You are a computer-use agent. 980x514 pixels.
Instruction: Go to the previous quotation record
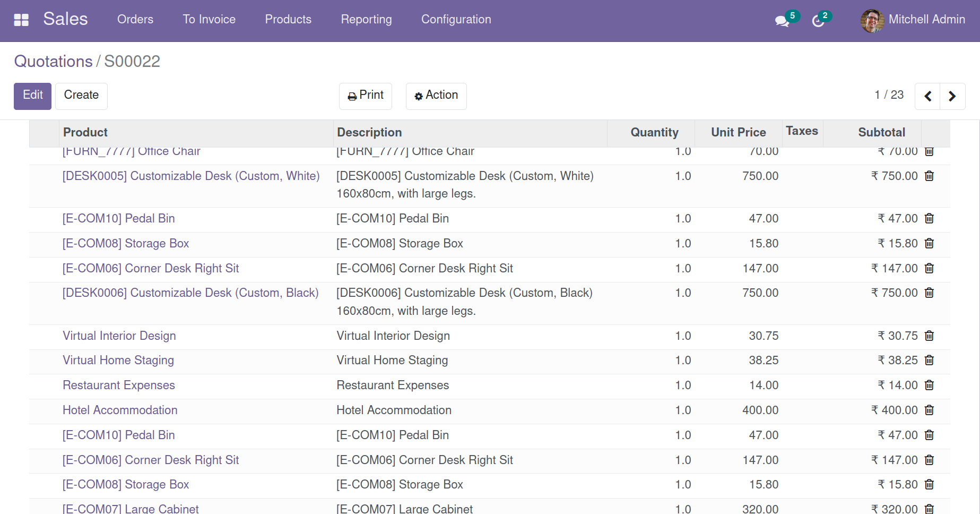(x=927, y=96)
